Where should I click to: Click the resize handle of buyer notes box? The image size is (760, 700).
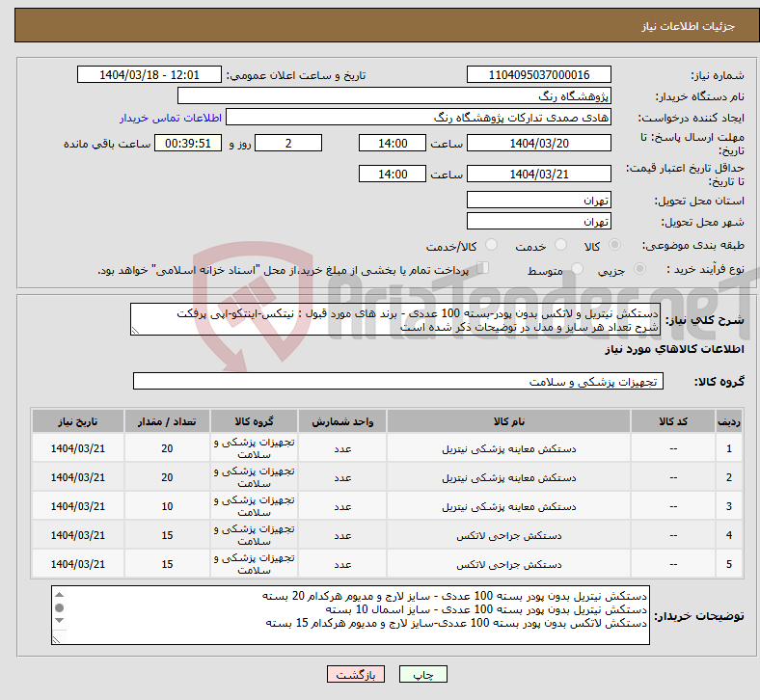pos(56,639)
